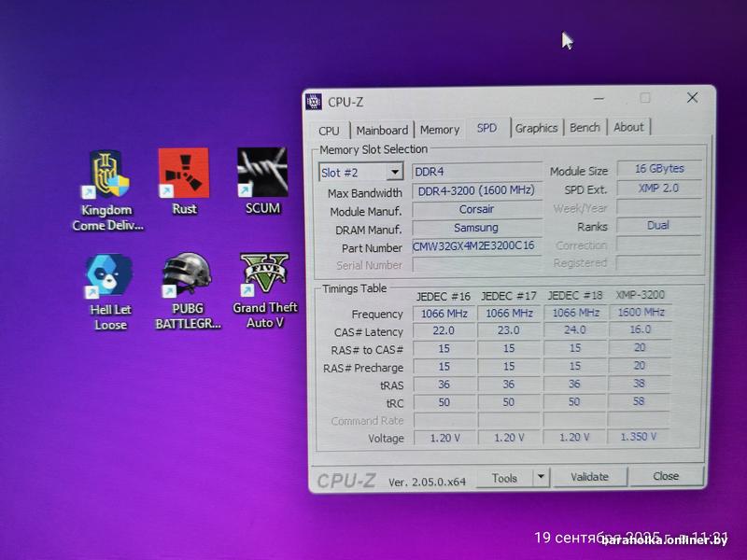Click the Part Number field CMW32GX4M2E3200C16

[475, 247]
